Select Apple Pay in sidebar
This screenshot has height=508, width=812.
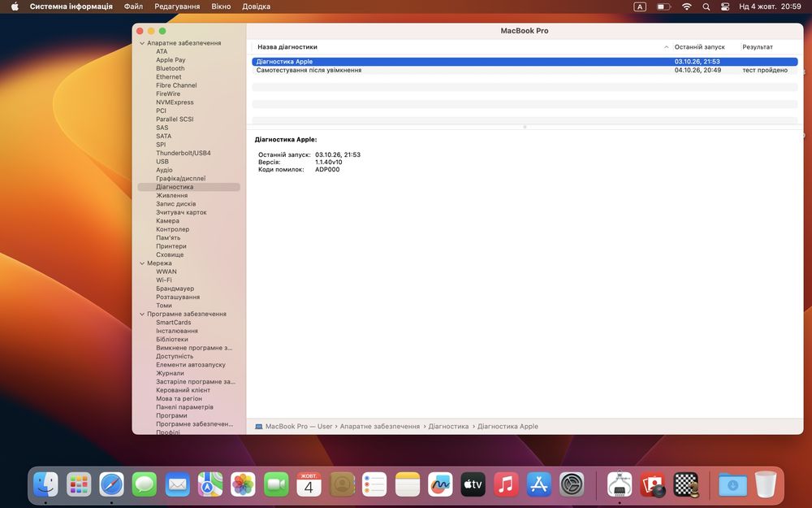tap(171, 60)
